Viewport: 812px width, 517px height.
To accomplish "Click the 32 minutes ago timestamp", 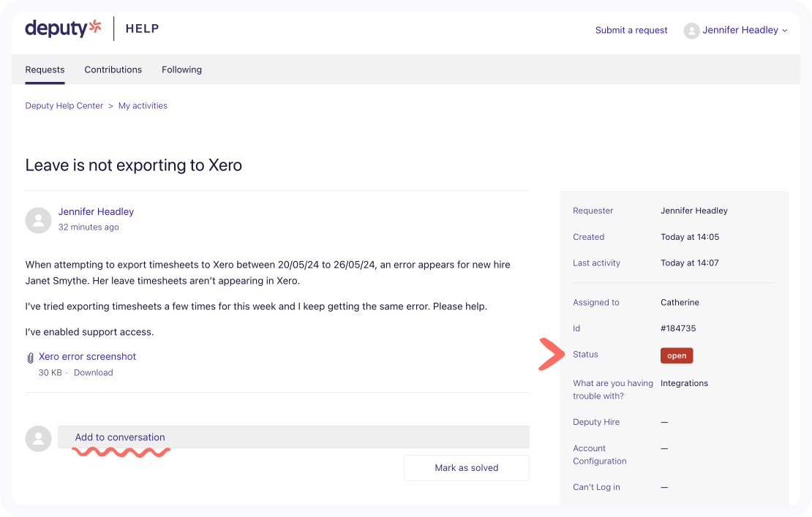I will pyautogui.click(x=89, y=227).
